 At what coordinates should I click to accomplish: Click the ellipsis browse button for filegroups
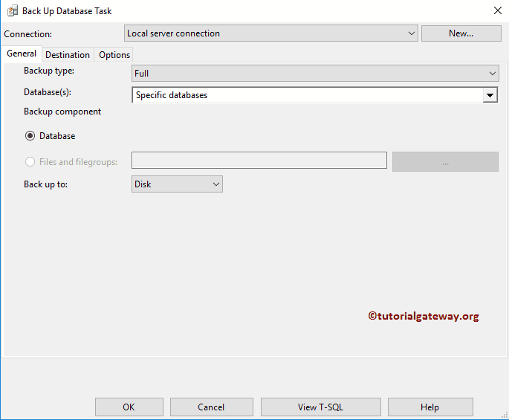coord(445,162)
